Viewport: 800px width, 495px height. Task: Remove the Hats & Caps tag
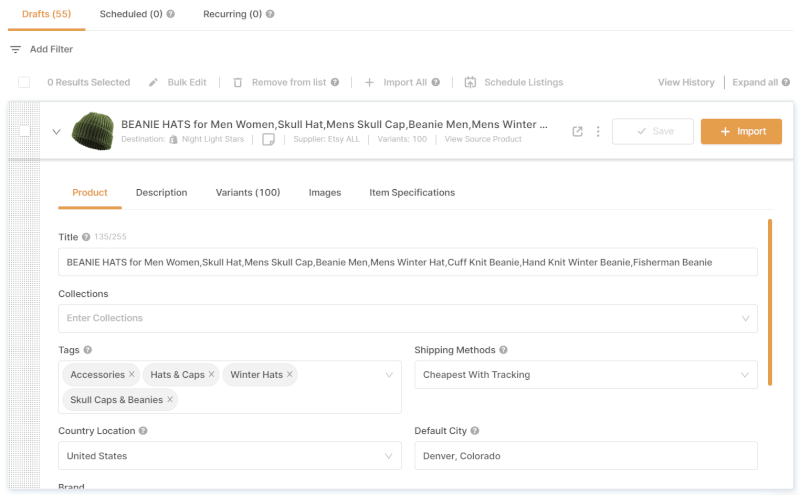(211, 374)
